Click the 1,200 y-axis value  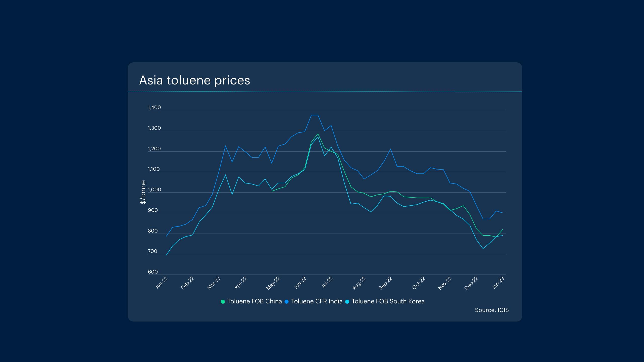154,149
